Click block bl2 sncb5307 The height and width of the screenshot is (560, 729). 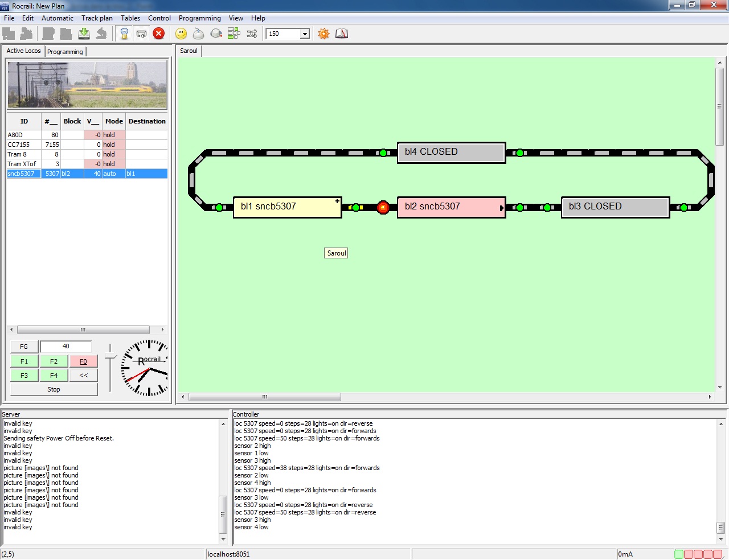click(451, 207)
